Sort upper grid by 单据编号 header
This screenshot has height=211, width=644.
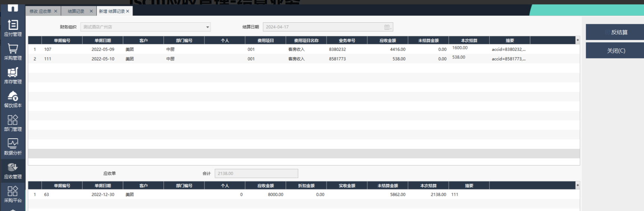pyautogui.click(x=62, y=40)
